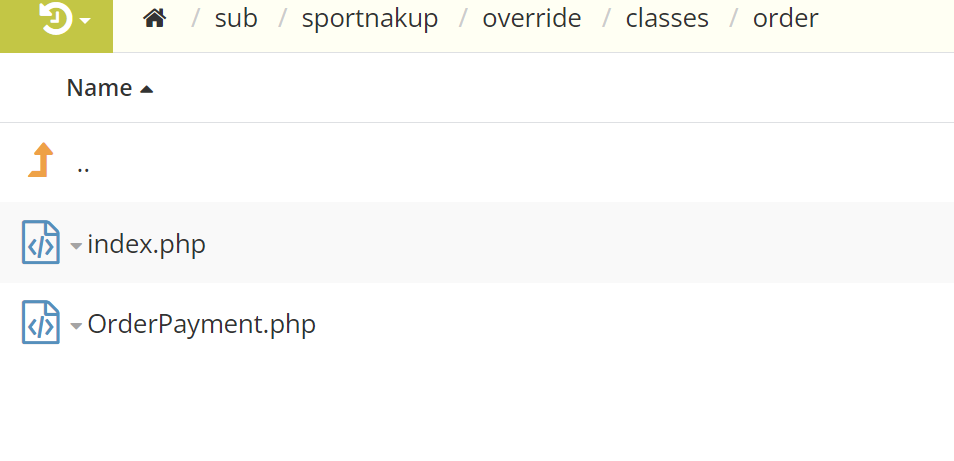Select the 'order' breadcrumb item
Image resolution: width=954 pixels, height=461 pixels.
(x=785, y=18)
